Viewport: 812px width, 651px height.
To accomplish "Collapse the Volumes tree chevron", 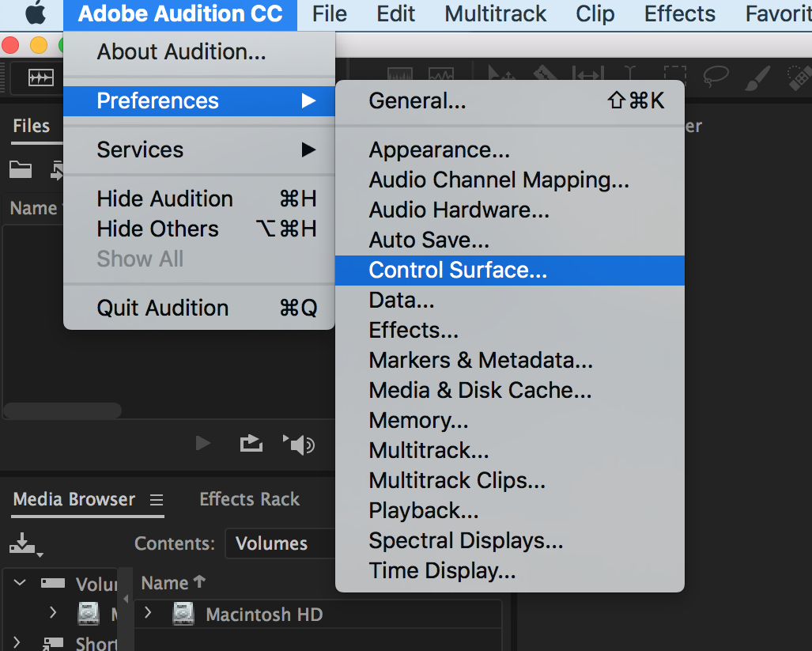I will click(x=19, y=581).
